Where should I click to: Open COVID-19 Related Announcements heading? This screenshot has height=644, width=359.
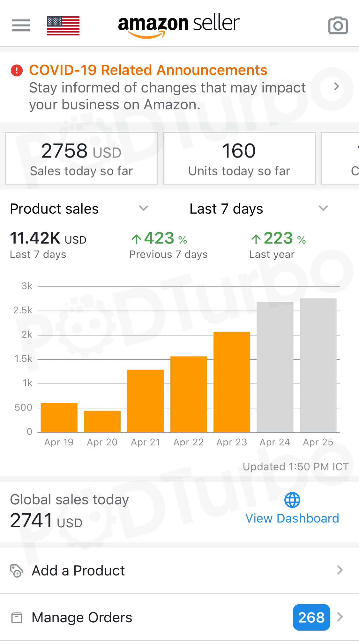tap(148, 70)
